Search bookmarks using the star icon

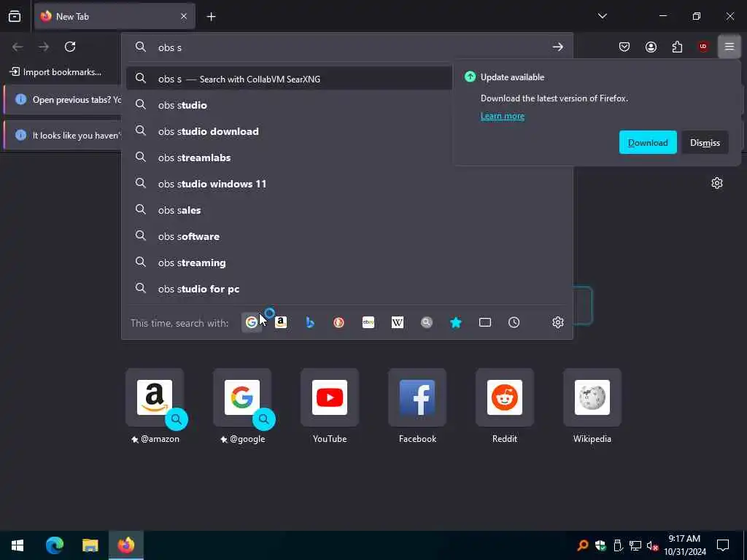pos(455,323)
